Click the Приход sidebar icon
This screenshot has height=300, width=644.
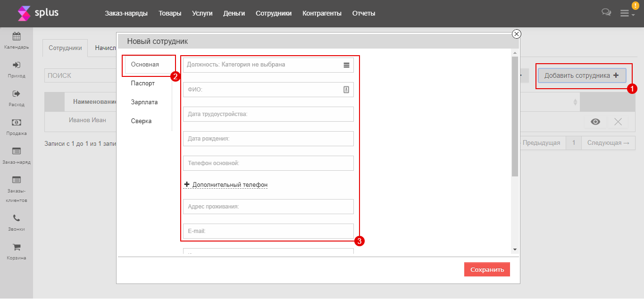(x=16, y=65)
